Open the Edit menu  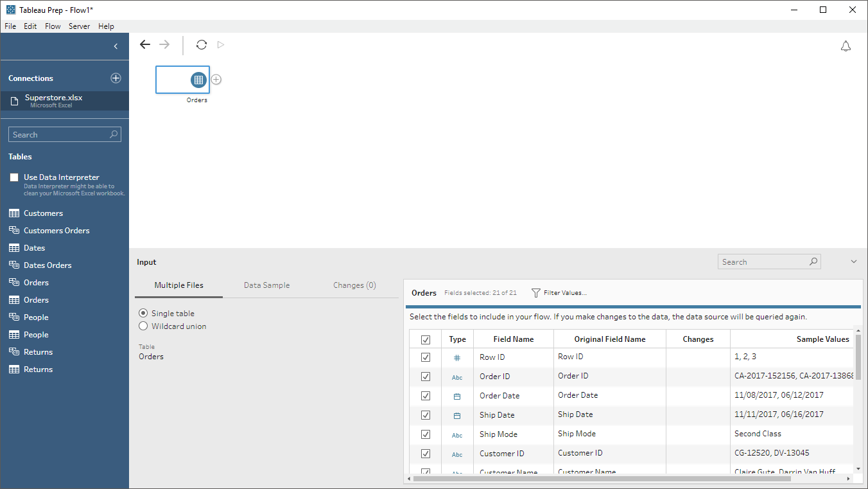(30, 26)
